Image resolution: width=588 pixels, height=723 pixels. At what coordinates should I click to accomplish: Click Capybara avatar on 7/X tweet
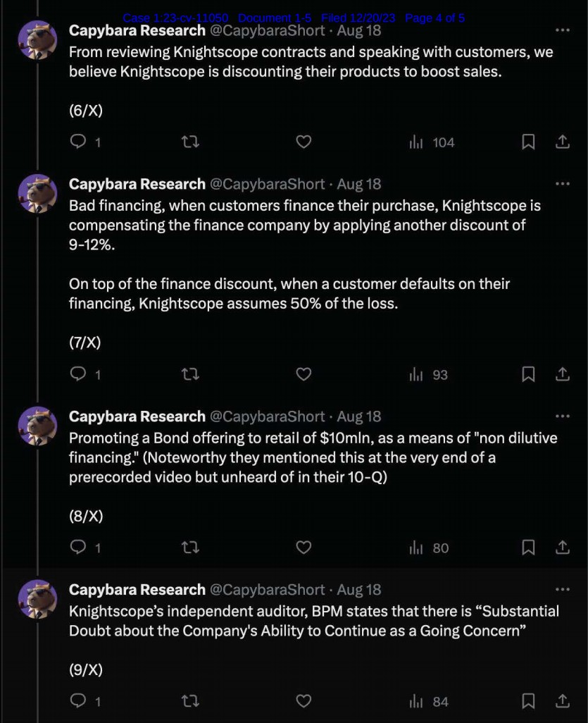click(x=37, y=194)
